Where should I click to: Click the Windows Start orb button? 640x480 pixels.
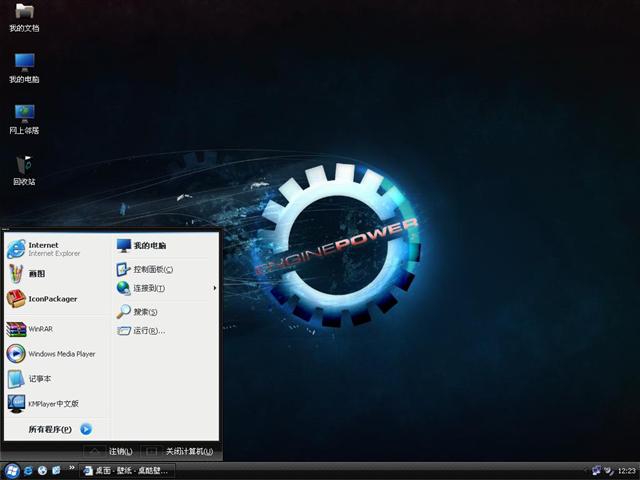coord(11,471)
